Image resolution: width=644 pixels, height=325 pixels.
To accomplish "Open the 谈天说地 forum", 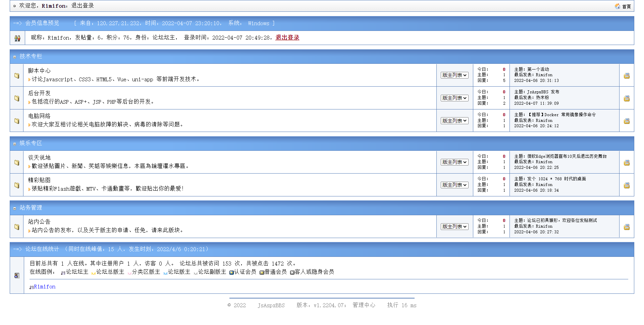I will pyautogui.click(x=39, y=158).
